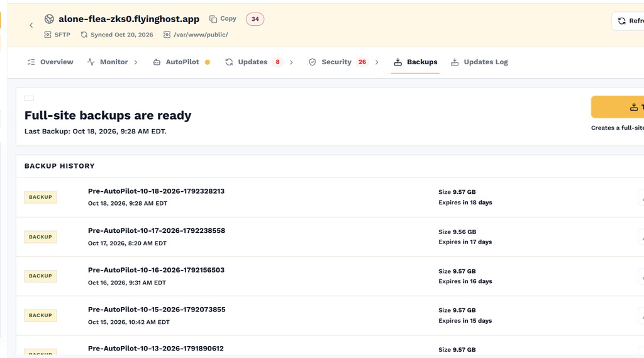
Task: Open the Overview tab
Action: [x=50, y=62]
